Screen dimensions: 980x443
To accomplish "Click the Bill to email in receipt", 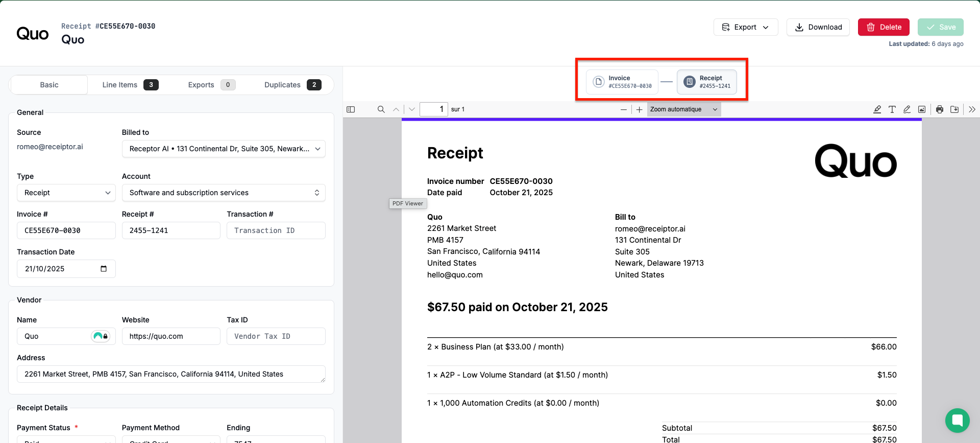I will point(650,229).
